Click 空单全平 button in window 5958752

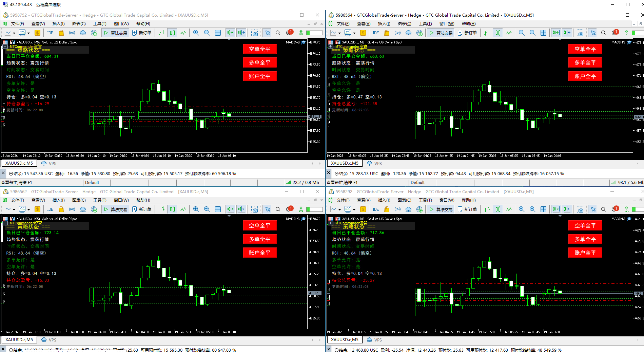[260, 49]
